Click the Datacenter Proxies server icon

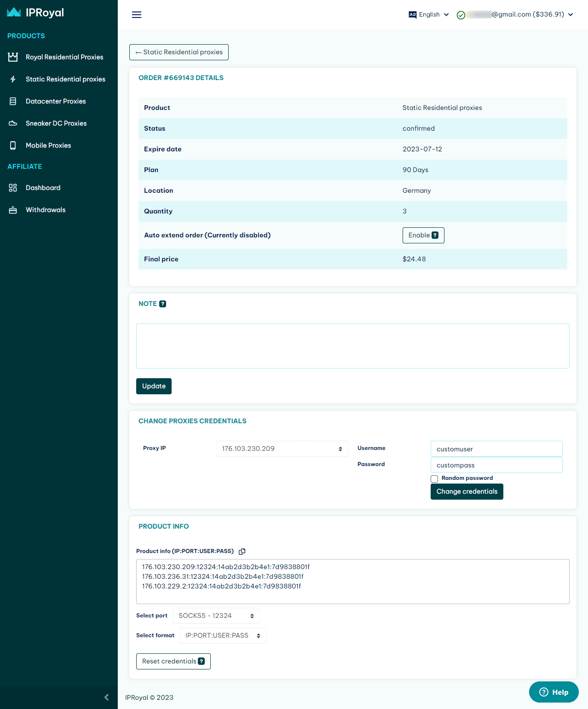tap(13, 101)
